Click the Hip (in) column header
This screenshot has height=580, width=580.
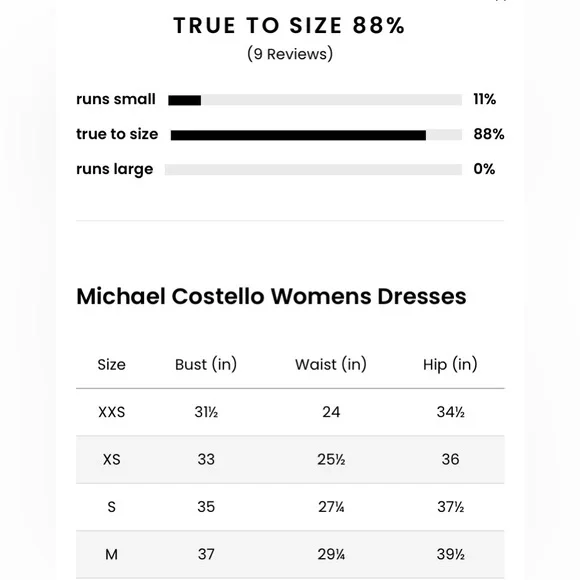click(x=450, y=364)
